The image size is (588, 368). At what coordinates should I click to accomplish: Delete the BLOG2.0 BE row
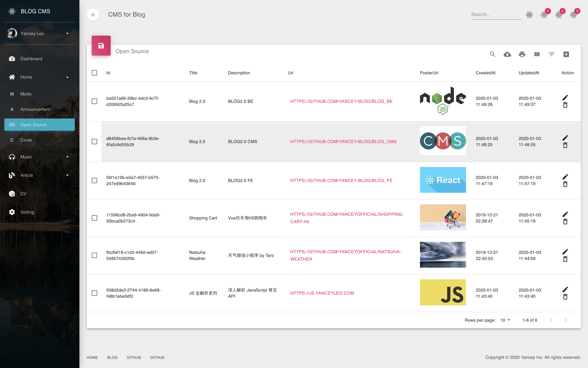[565, 105]
